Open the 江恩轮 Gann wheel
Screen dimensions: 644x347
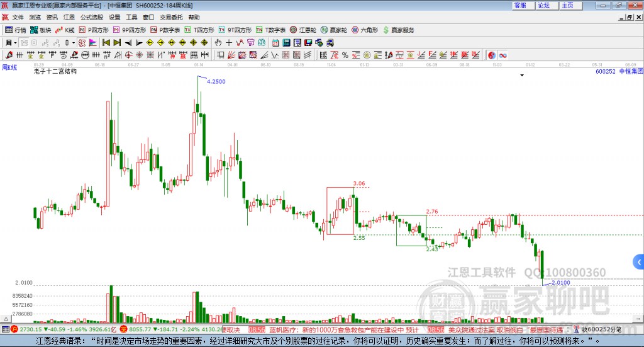pos(303,30)
